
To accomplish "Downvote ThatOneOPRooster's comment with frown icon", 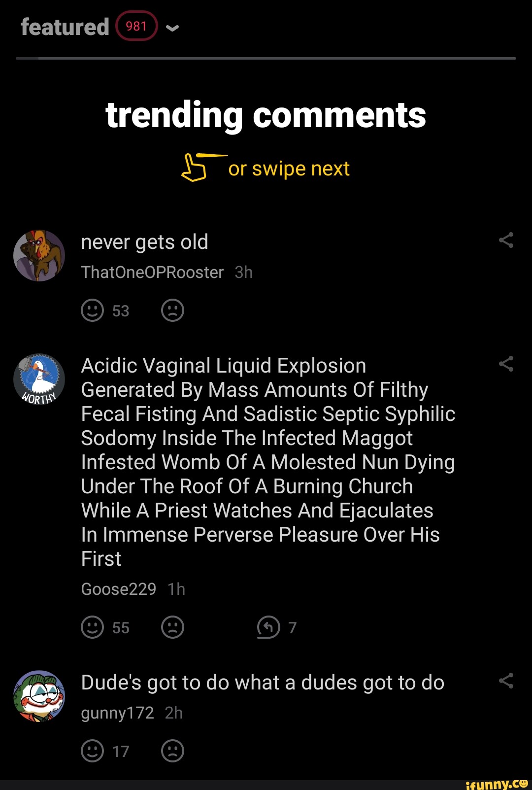I will [x=172, y=310].
